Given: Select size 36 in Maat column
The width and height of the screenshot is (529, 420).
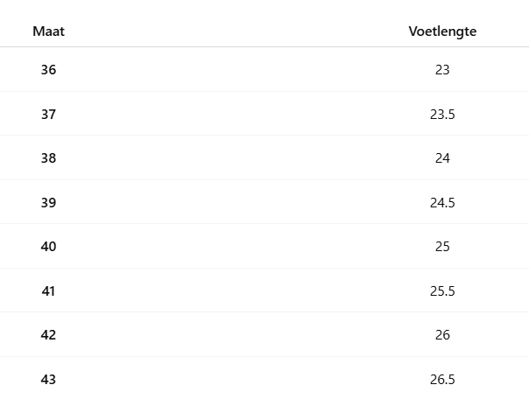Looking at the screenshot, I should pos(48,69).
